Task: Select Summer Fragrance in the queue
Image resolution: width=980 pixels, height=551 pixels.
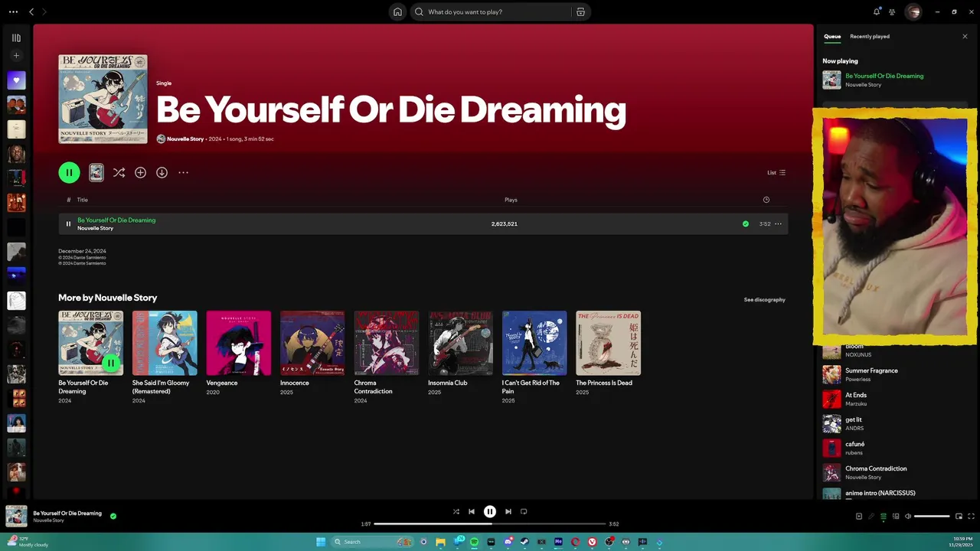Action: (x=893, y=375)
